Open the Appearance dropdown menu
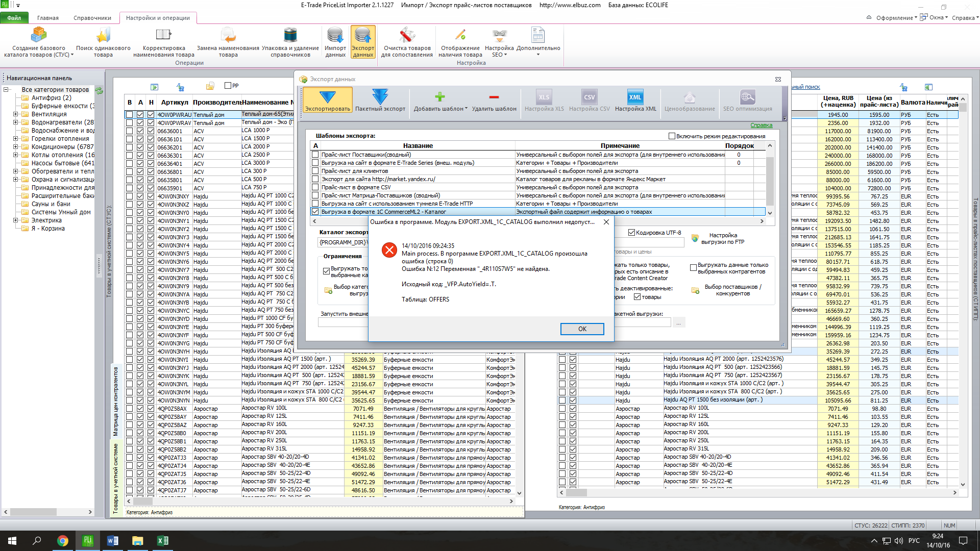 (x=896, y=18)
